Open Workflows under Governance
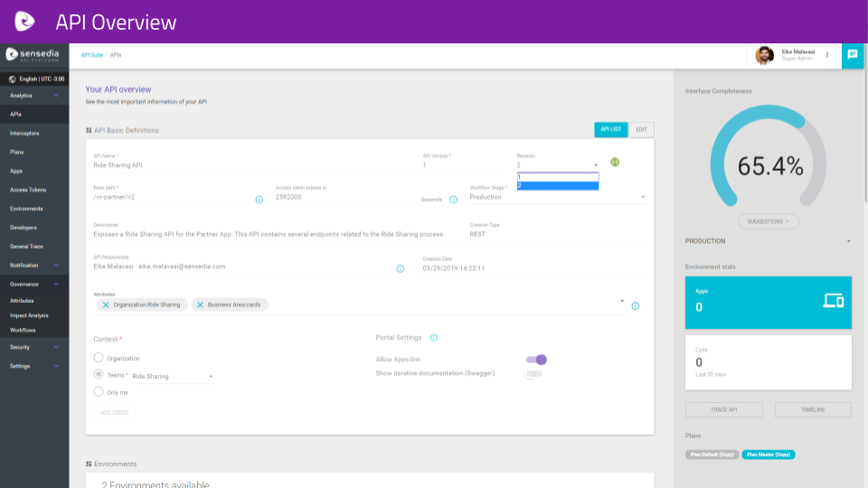Screen dimensions: 868x488 [x=34, y=331]
